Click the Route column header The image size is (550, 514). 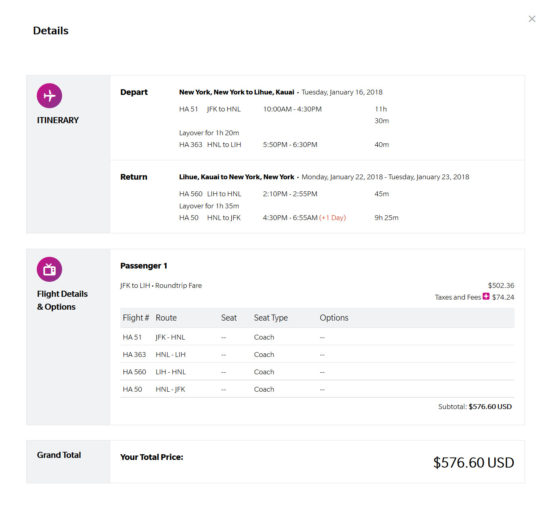[x=166, y=318]
